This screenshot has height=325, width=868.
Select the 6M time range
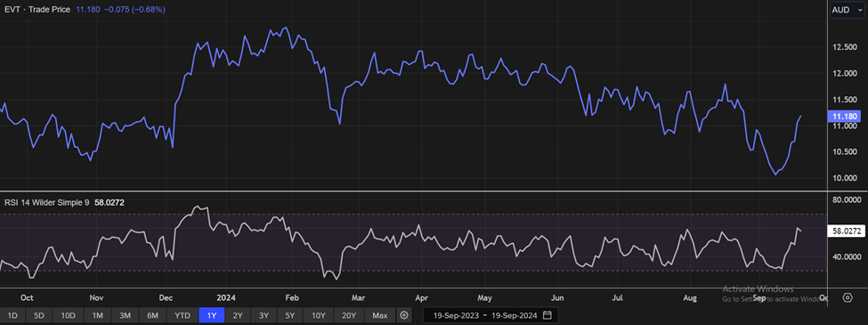pos(153,315)
